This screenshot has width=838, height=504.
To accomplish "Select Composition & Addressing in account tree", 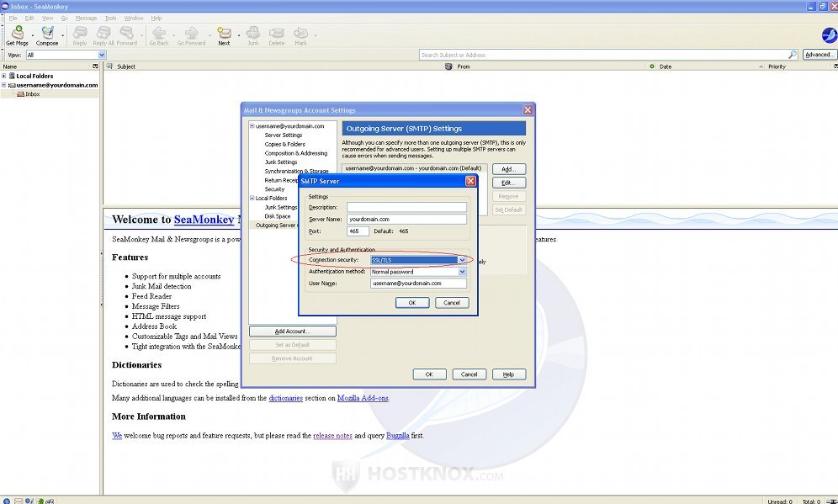I will (x=296, y=153).
